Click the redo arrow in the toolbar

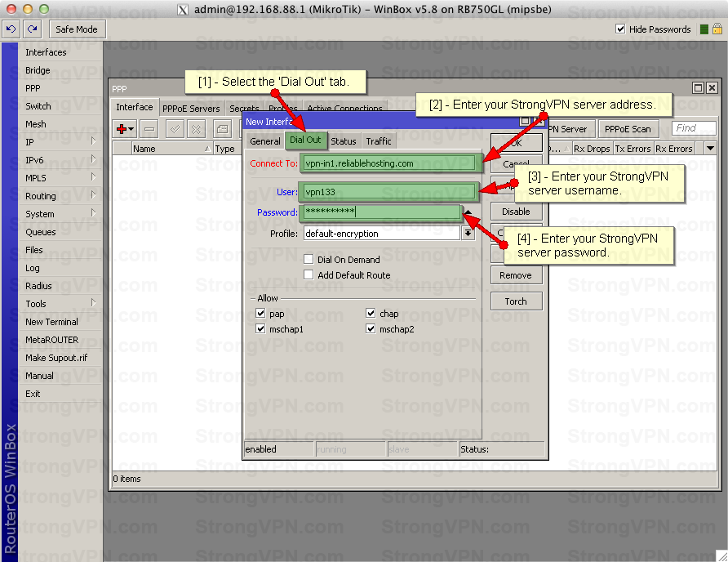(32, 29)
